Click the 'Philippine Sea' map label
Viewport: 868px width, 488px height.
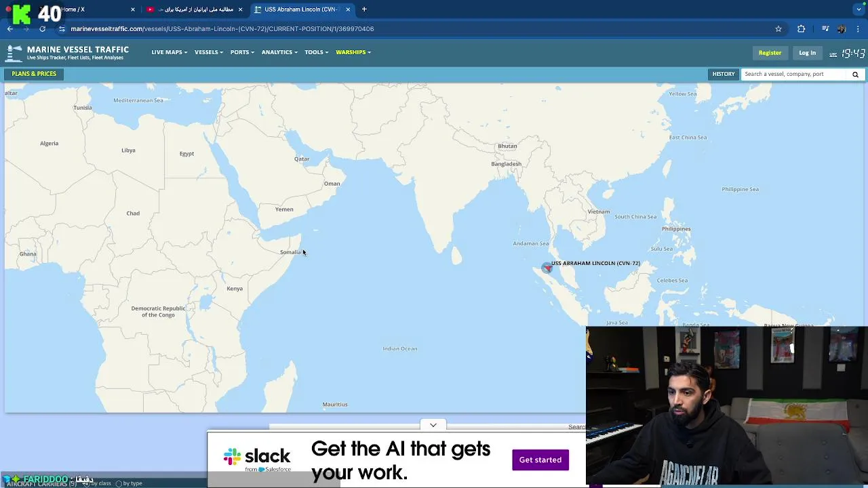[741, 189]
